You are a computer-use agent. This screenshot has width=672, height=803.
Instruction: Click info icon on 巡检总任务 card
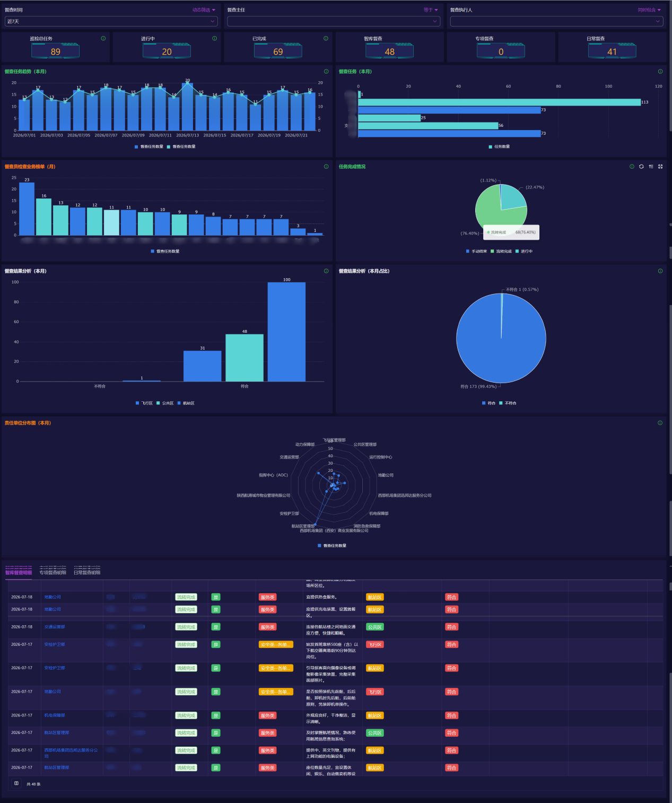[103, 38]
